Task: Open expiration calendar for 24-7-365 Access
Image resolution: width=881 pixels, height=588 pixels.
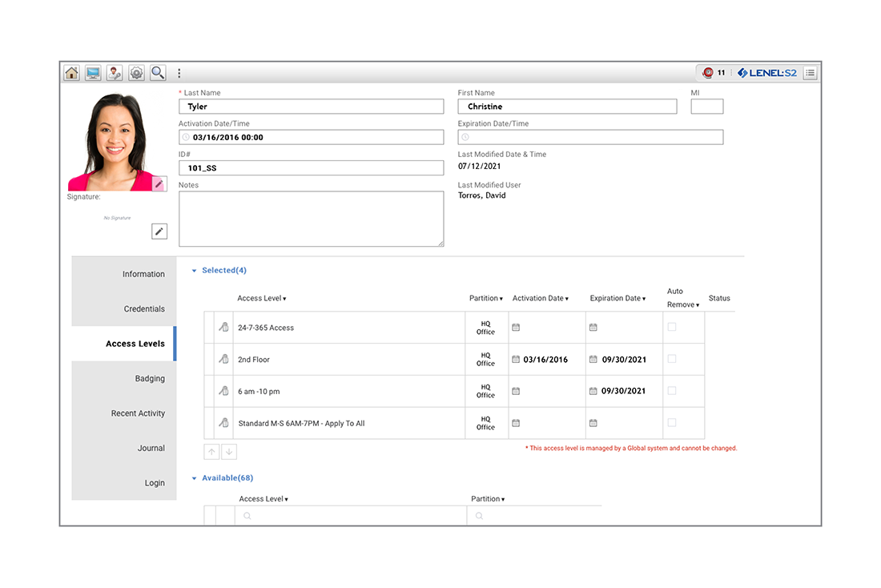Action: (x=593, y=327)
